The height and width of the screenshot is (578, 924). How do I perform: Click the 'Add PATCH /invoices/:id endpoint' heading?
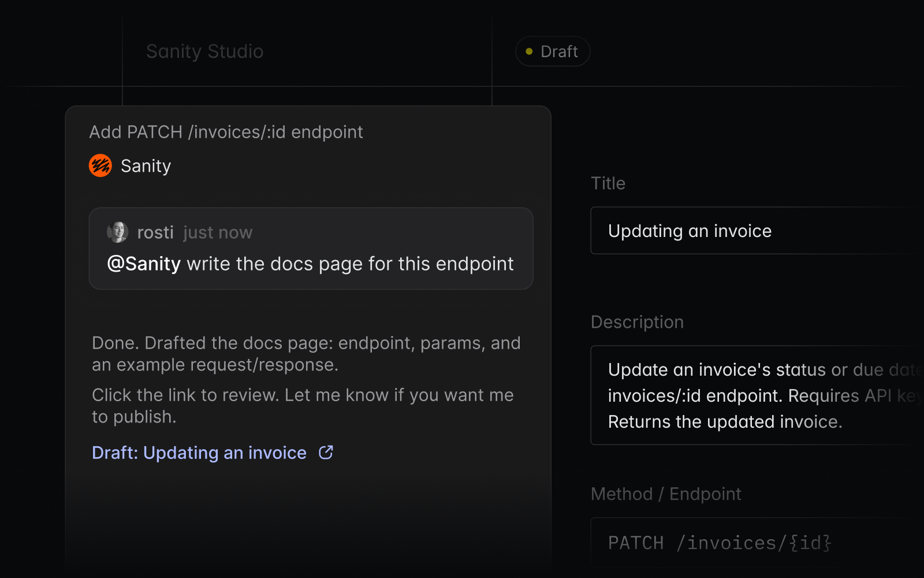(226, 132)
